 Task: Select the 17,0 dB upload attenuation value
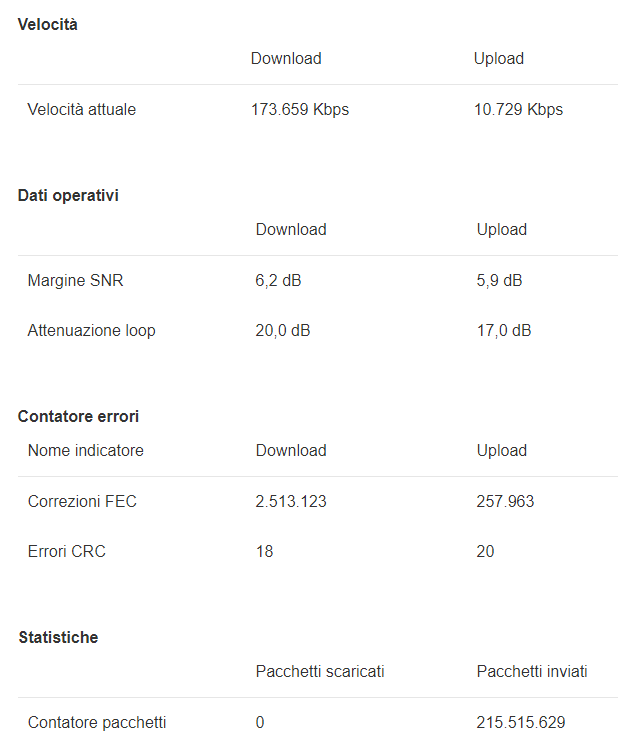point(504,331)
